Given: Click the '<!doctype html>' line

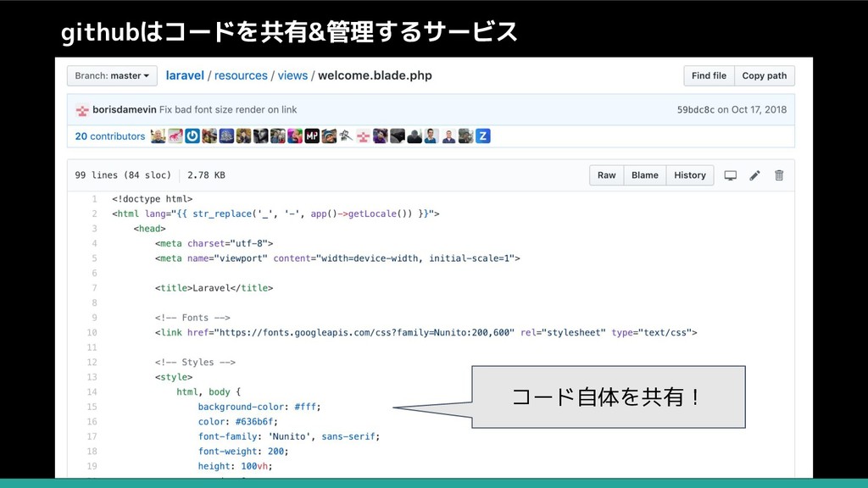Looking at the screenshot, I should (153, 198).
